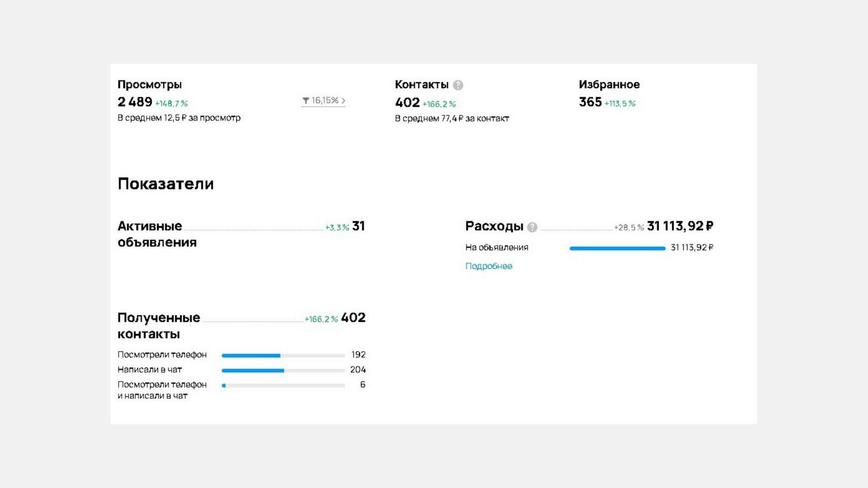
Task: Click the help icon beside Расходы
Action: pos(533,227)
